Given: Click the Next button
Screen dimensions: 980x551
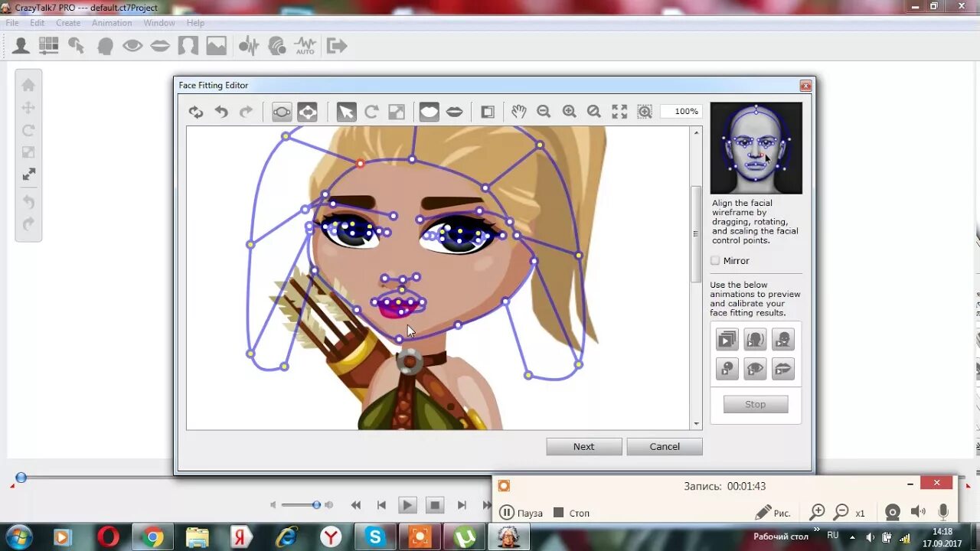Looking at the screenshot, I should point(583,447).
